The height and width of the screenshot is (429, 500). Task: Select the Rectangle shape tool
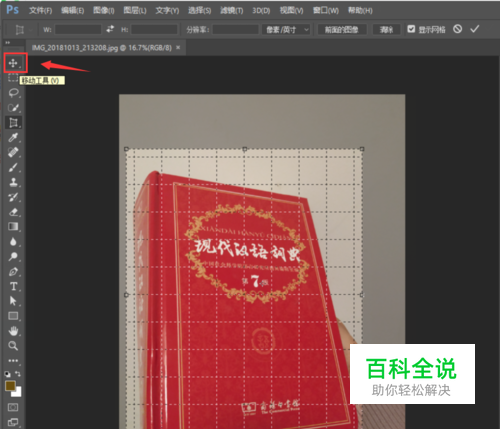[13, 316]
